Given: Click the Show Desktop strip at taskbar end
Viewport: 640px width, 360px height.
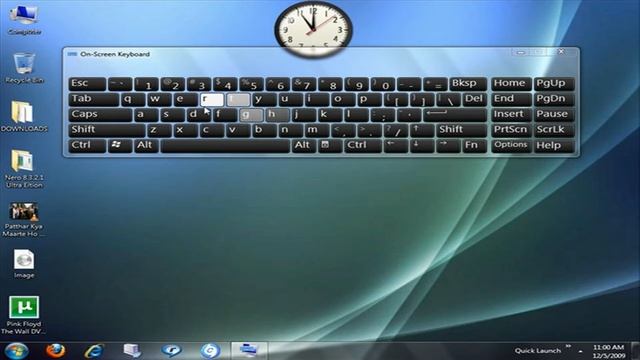Looking at the screenshot, I should [x=636, y=351].
